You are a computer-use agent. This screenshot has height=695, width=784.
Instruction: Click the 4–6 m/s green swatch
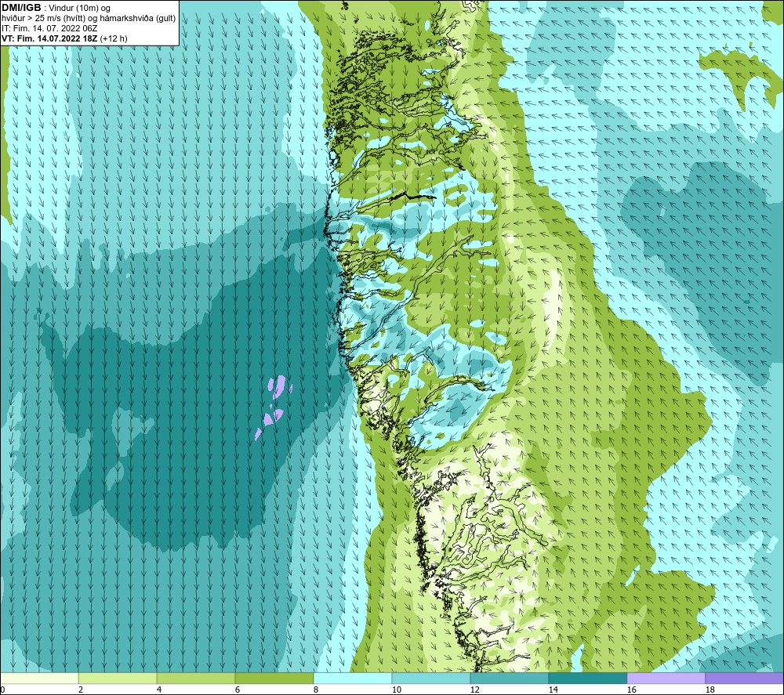196,678
